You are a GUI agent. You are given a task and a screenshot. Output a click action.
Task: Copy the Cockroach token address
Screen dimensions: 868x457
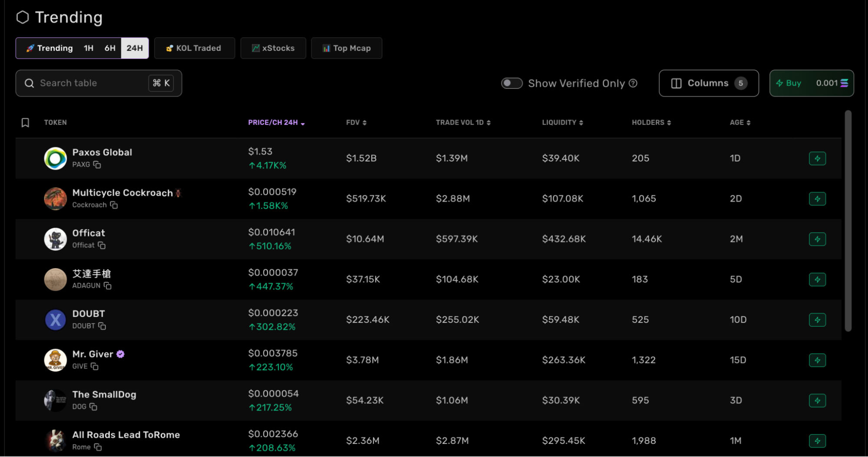114,205
